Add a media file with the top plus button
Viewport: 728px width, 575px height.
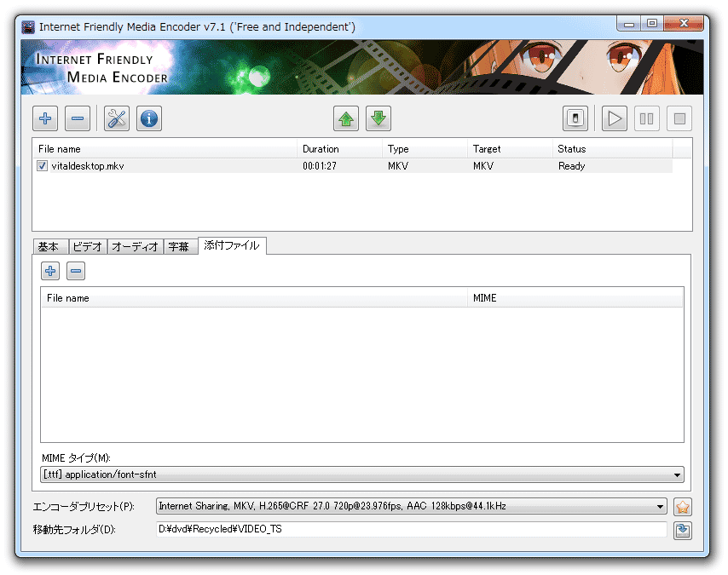pos(45,118)
